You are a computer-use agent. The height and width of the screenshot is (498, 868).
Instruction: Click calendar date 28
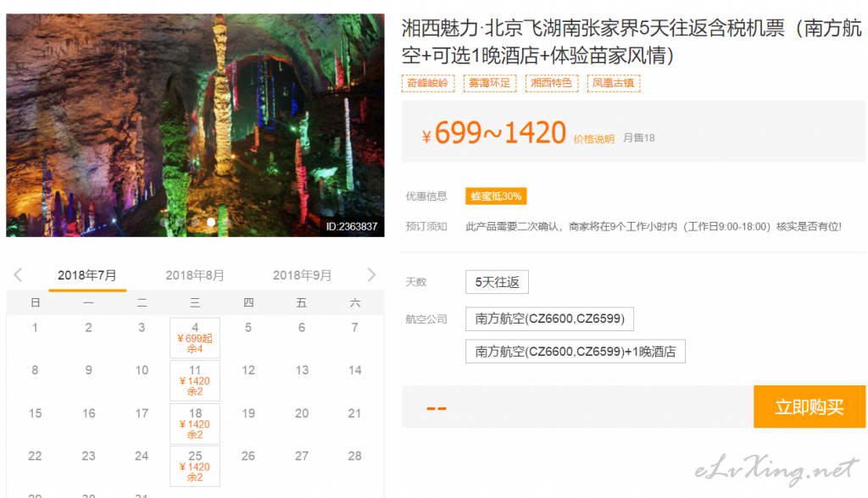(x=355, y=456)
